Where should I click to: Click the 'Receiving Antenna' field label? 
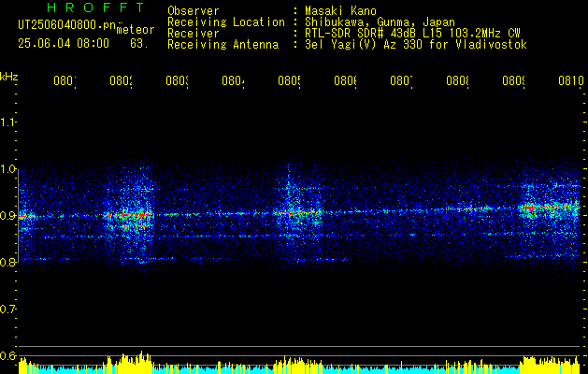point(222,45)
